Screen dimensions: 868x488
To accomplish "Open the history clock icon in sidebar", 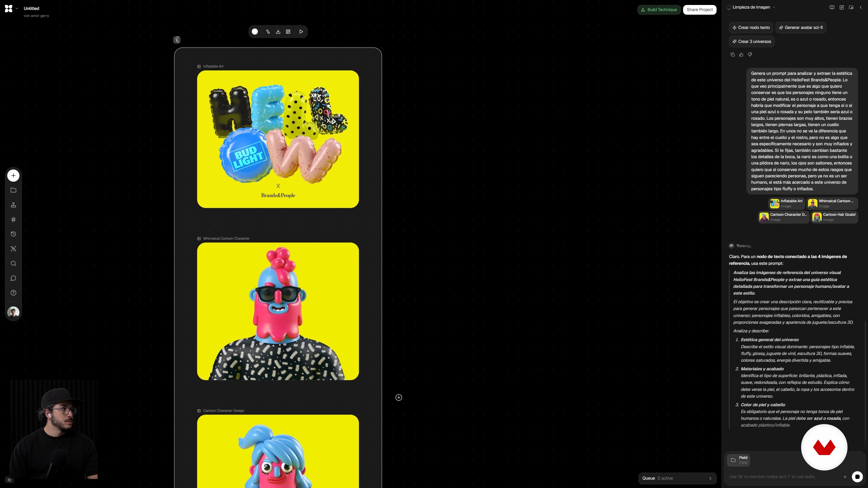I will point(14,234).
